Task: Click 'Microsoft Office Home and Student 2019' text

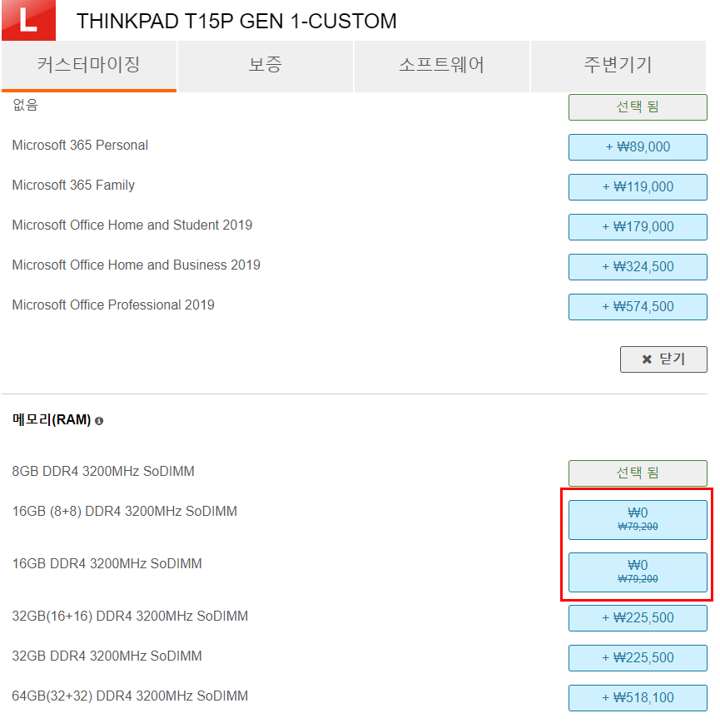Action: point(132,225)
